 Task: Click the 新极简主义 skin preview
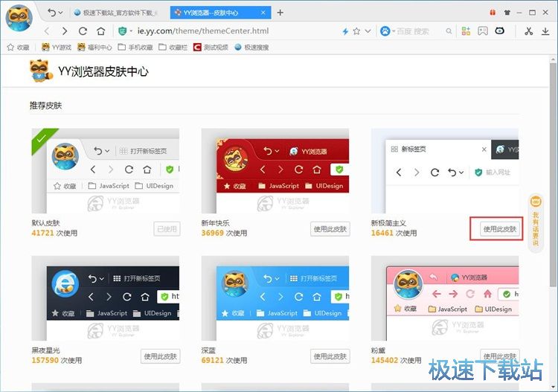(x=445, y=171)
